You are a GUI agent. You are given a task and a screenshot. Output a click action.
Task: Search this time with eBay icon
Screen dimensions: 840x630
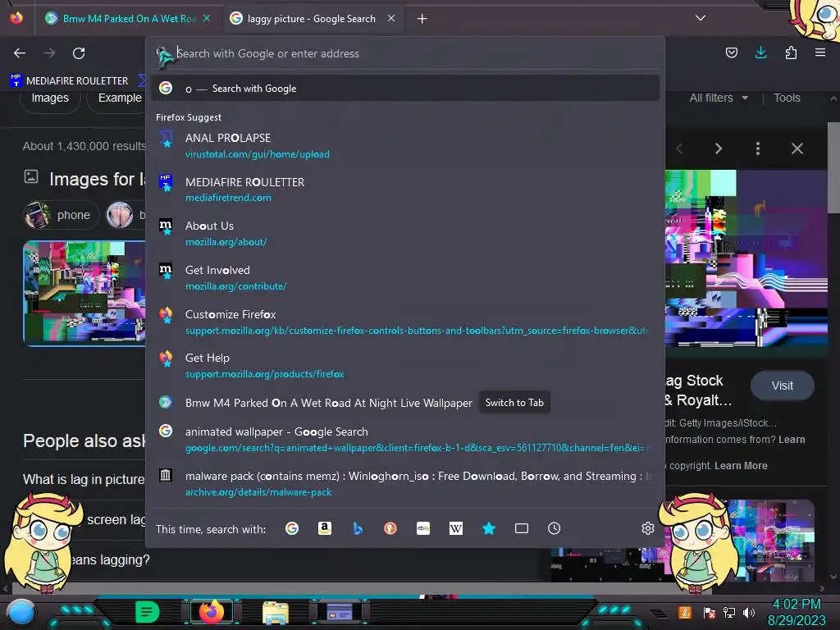(423, 529)
